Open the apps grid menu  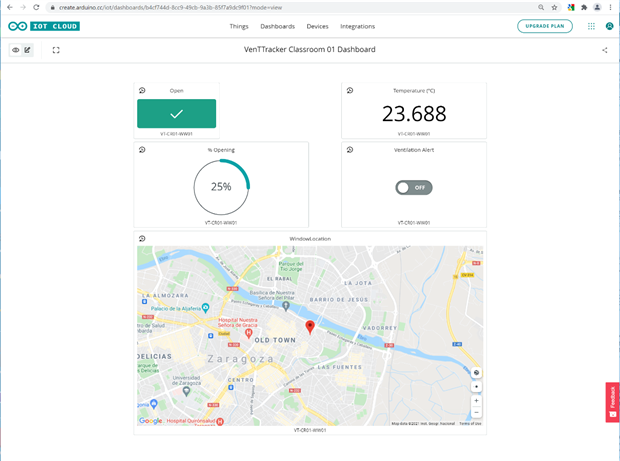tap(591, 26)
